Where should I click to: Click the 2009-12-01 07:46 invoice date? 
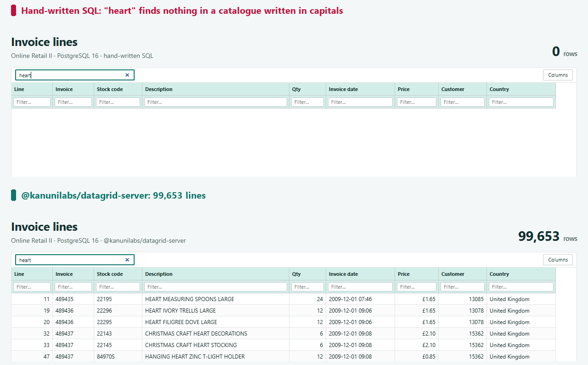pos(361,299)
